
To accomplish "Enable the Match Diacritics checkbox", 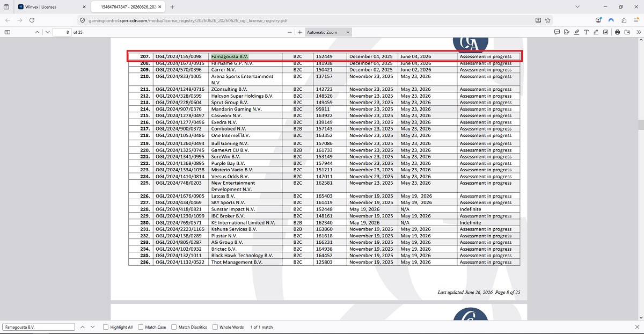I will [x=174, y=326].
